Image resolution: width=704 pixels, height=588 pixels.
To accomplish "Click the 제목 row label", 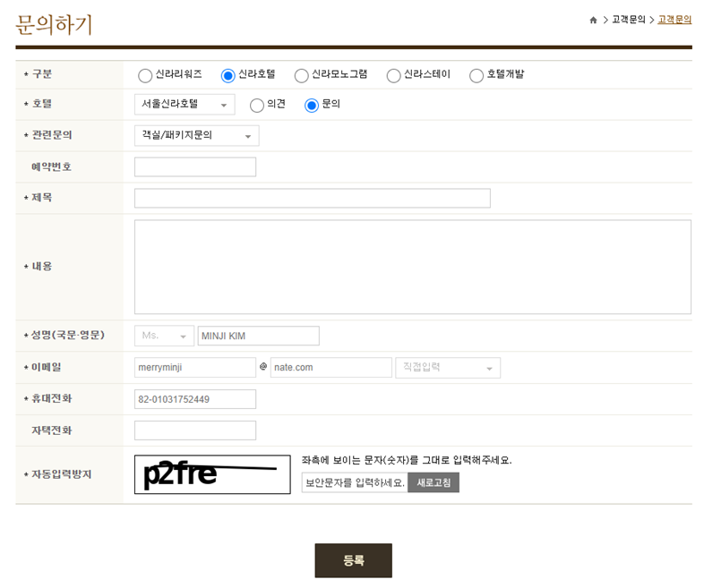I will click(x=42, y=198).
